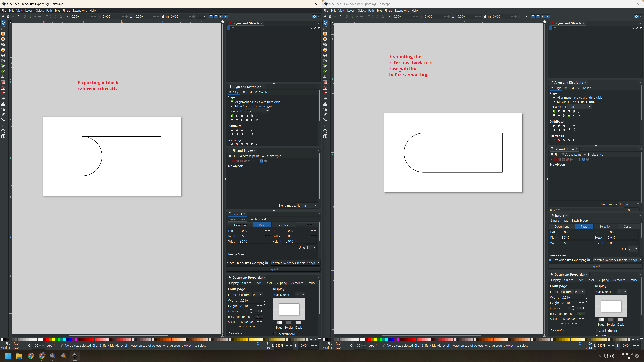Open Inkscape from the Windows taskbar
This screenshot has height=362, width=644.
pos(75,356)
